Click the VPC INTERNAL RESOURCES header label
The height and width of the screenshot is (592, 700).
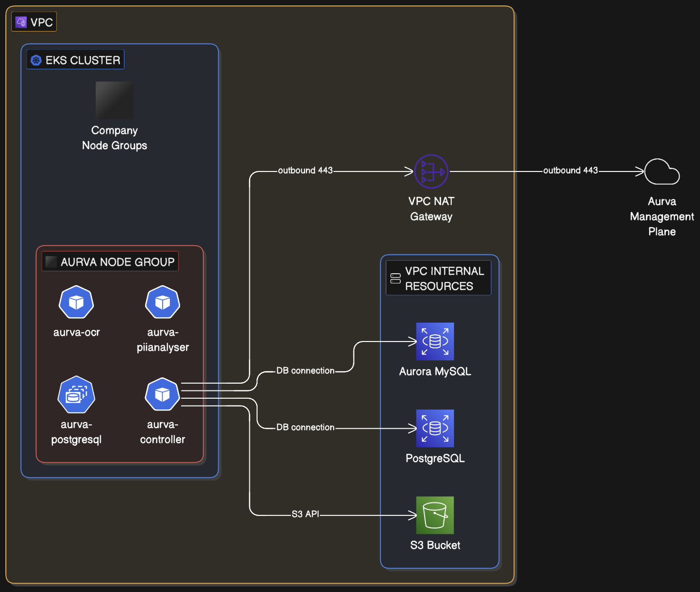point(444,279)
